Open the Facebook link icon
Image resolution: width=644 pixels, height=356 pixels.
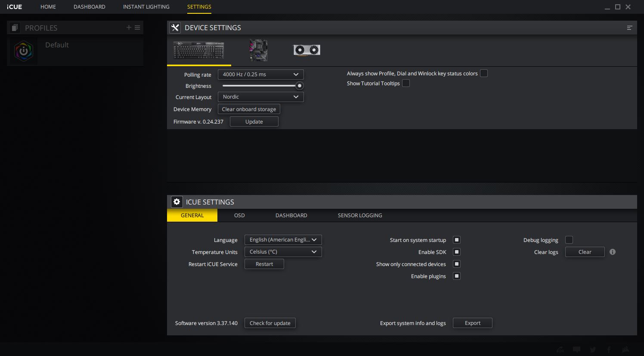609,350
